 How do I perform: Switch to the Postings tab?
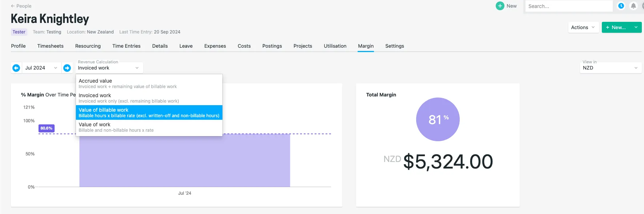pyautogui.click(x=272, y=46)
